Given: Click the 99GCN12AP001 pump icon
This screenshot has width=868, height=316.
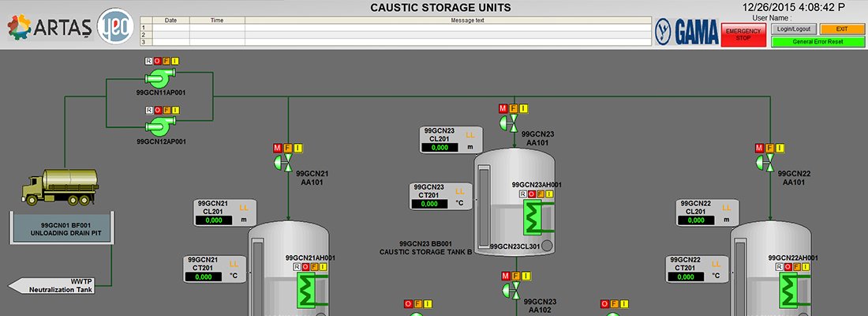Looking at the screenshot, I should click(x=163, y=126).
